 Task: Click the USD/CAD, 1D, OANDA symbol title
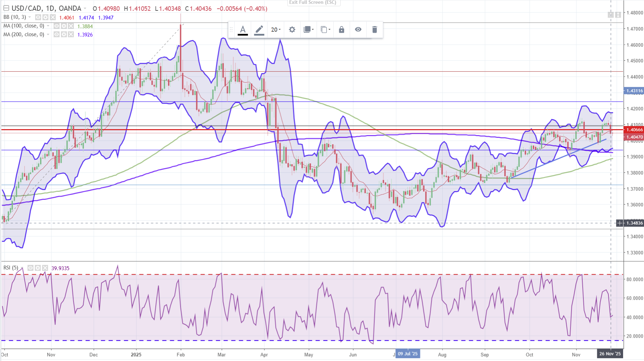pyautogui.click(x=46, y=8)
